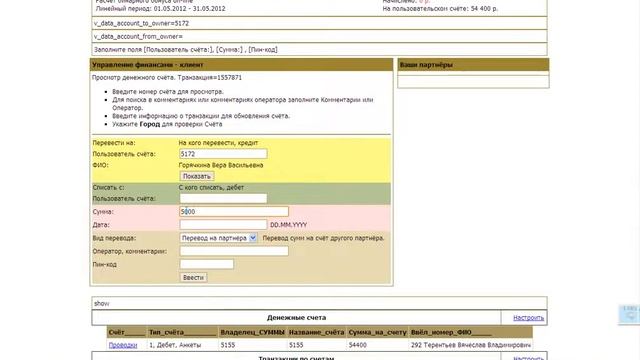Click the Дата input field
Image resolution: width=640 pixels, height=360 pixels.
(x=223, y=225)
